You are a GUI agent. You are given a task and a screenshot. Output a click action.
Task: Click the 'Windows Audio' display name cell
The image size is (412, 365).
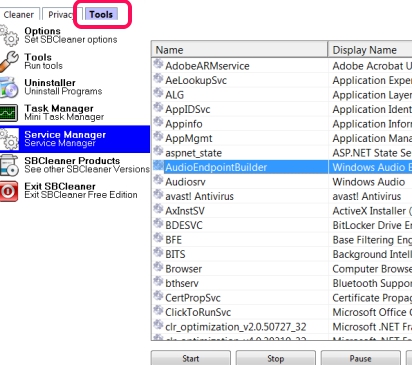pyautogui.click(x=369, y=182)
